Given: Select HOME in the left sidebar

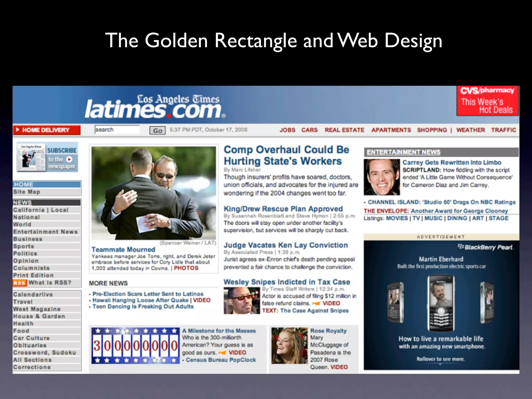Looking at the screenshot, I should (x=47, y=184).
